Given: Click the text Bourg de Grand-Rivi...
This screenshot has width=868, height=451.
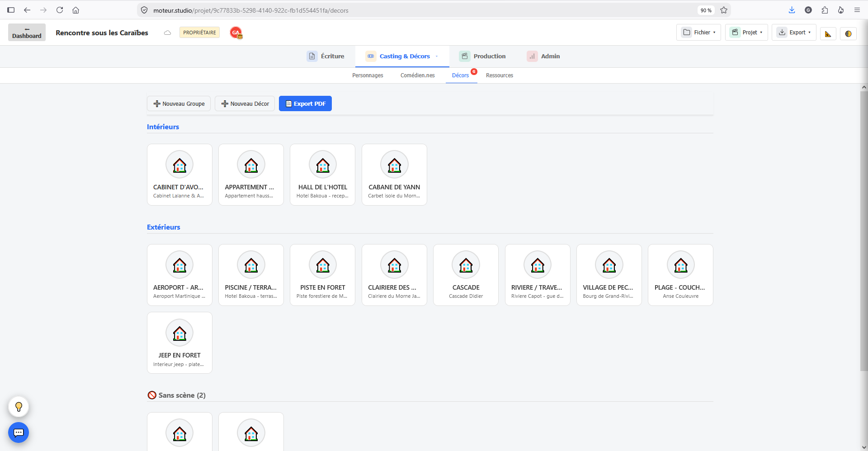Looking at the screenshot, I should (x=608, y=296).
